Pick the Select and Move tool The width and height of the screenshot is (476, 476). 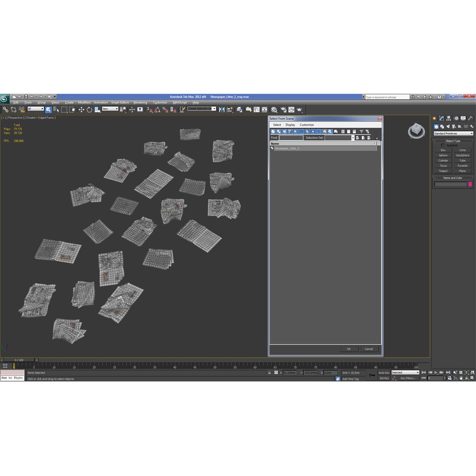click(81, 110)
